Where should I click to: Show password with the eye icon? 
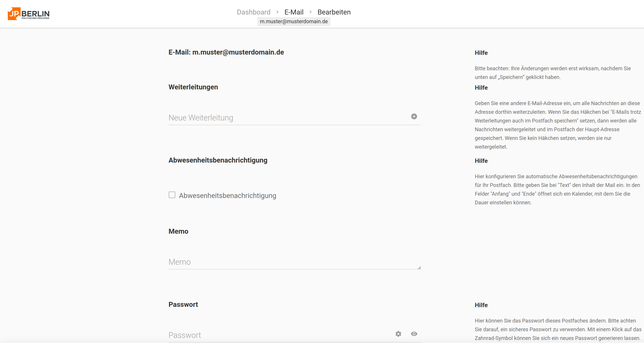point(414,334)
